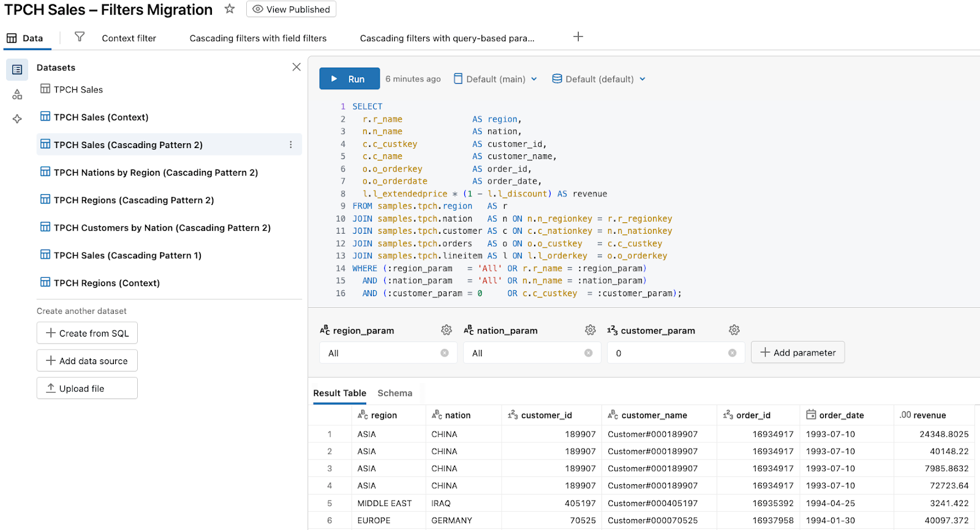Click the order_id column header
The width and height of the screenshot is (980, 530).
(758, 415)
